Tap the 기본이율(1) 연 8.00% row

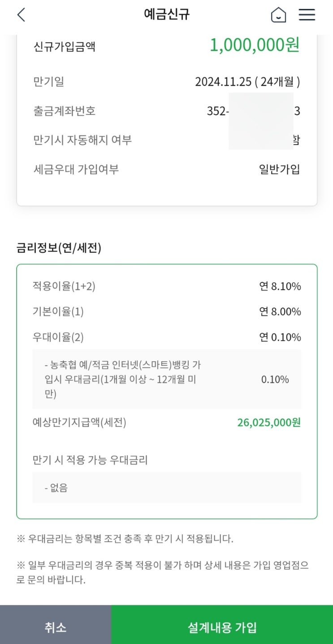167,311
